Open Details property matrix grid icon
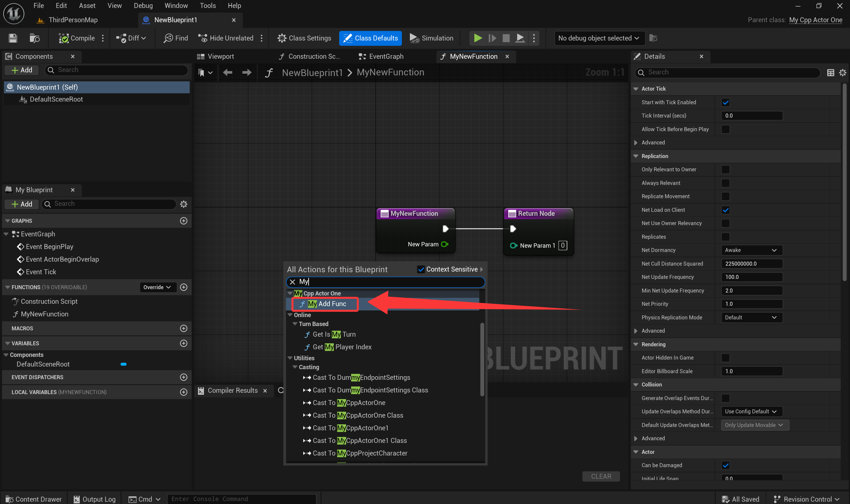This screenshot has height=504, width=850. click(x=830, y=72)
